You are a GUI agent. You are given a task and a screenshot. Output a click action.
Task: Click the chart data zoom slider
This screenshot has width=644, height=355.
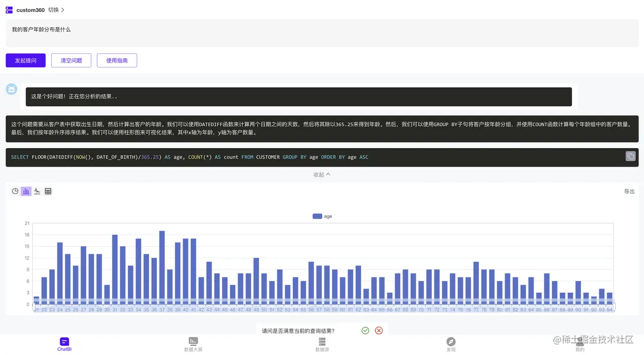(x=324, y=307)
